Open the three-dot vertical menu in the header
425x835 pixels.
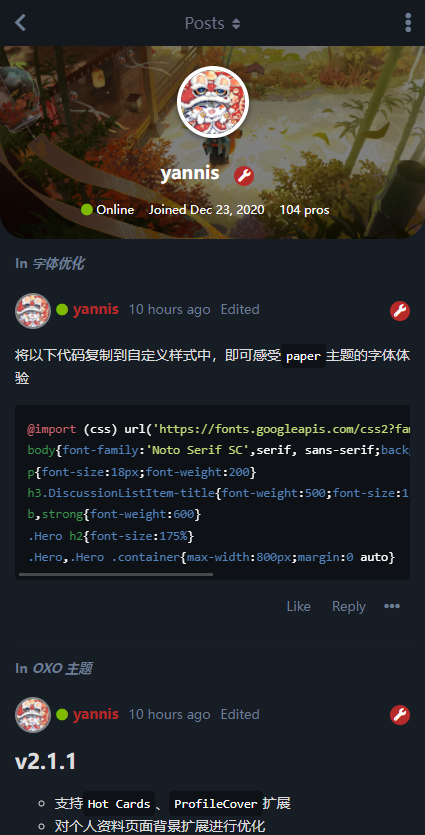coord(408,23)
